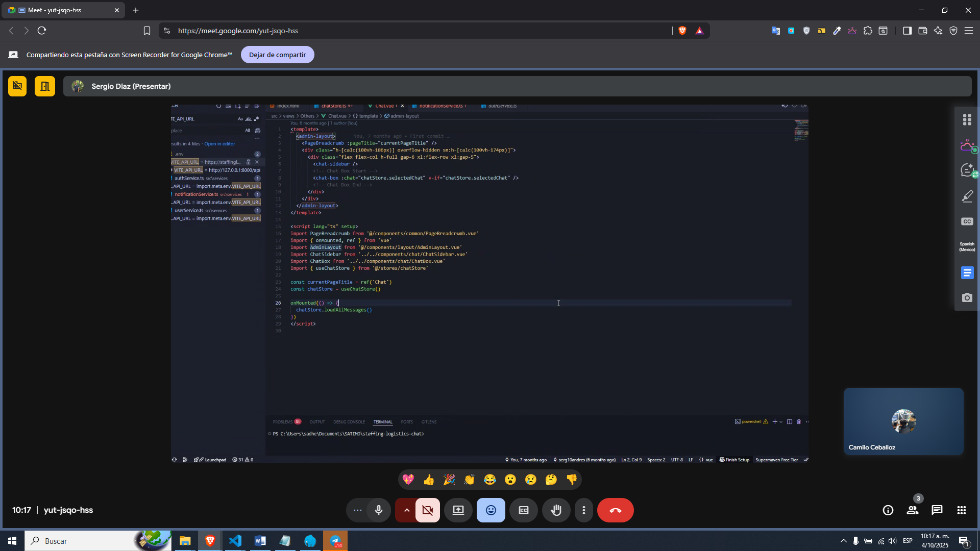Send the thumbs up reaction
980x551 pixels.
[x=428, y=480]
